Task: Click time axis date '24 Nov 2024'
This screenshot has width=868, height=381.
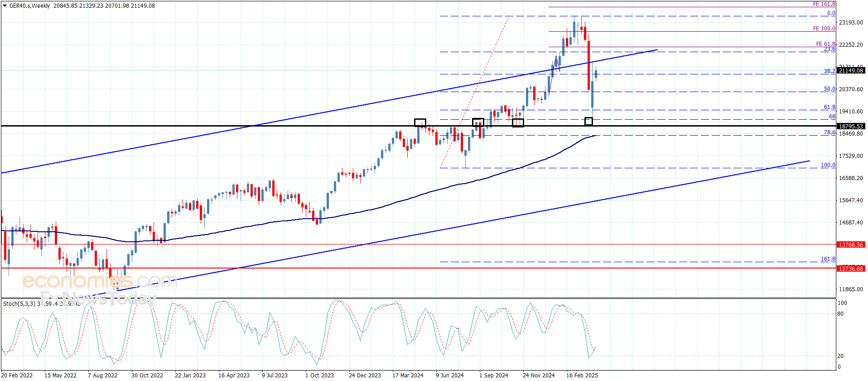Action: click(539, 375)
